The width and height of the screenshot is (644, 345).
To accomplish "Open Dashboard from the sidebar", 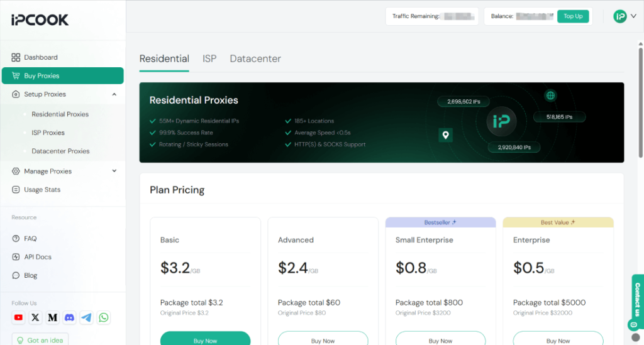I will 40,57.
